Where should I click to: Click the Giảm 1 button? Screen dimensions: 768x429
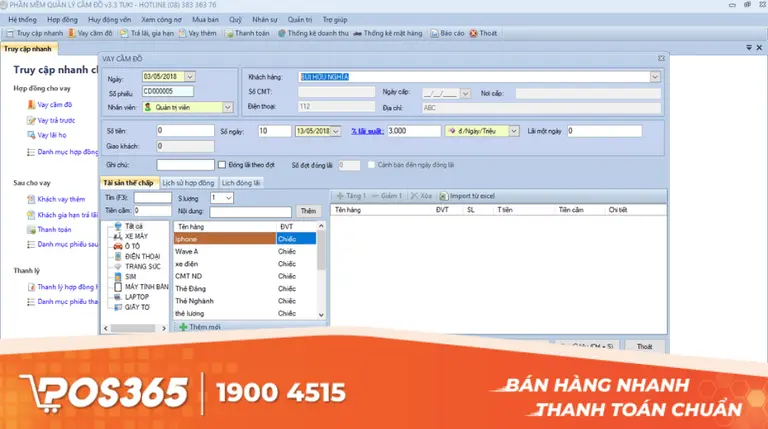tap(386, 196)
